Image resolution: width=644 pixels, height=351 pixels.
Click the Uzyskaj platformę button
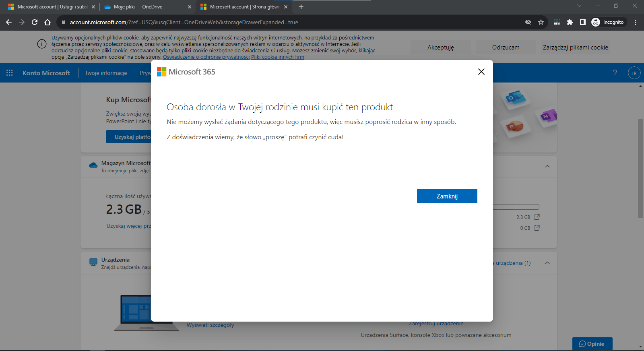(129, 137)
